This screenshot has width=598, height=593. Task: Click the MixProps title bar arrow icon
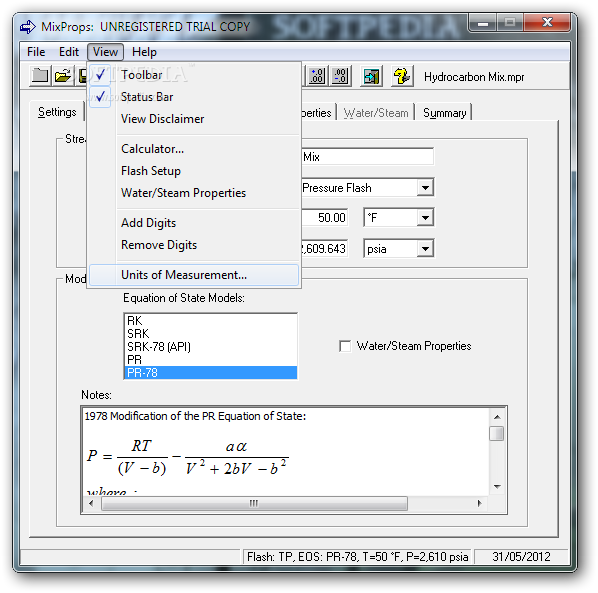pyautogui.click(x=28, y=27)
